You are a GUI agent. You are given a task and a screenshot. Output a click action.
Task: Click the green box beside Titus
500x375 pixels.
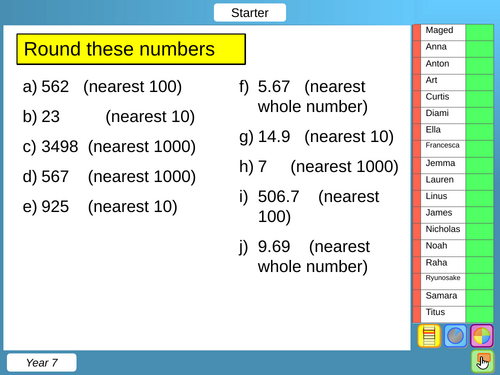point(479,314)
